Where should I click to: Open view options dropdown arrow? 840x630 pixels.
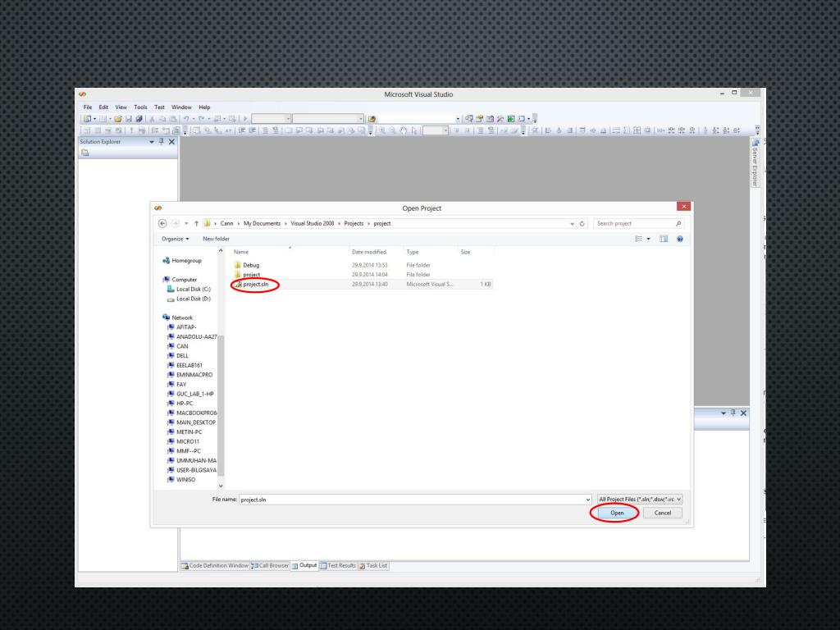648,239
